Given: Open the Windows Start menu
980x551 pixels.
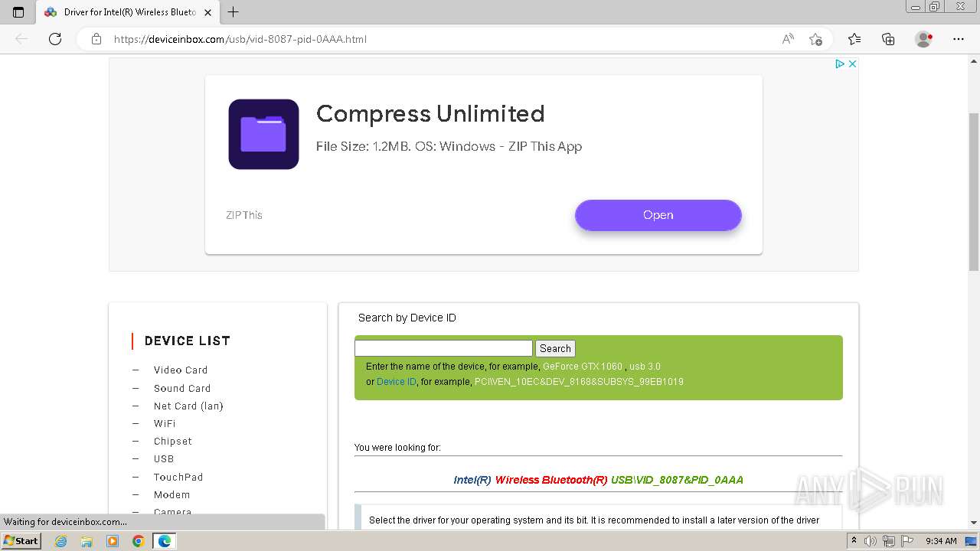Looking at the screenshot, I should pos(21,540).
